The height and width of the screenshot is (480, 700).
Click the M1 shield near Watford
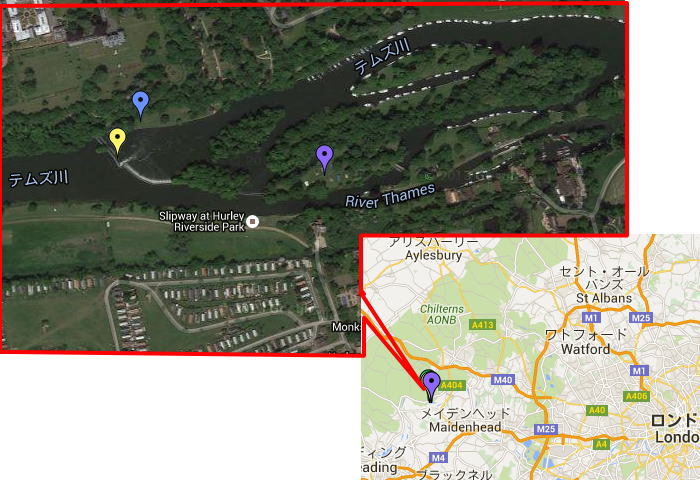pos(639,371)
